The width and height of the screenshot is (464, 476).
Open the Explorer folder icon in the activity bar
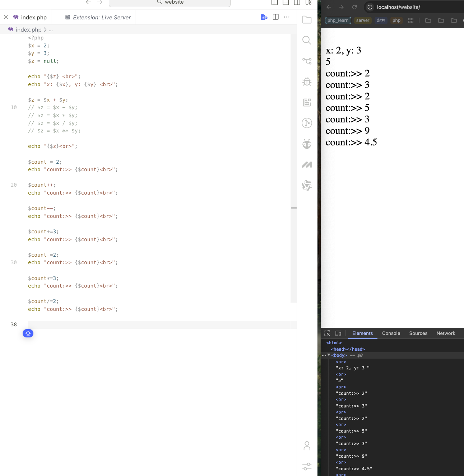pos(307,20)
